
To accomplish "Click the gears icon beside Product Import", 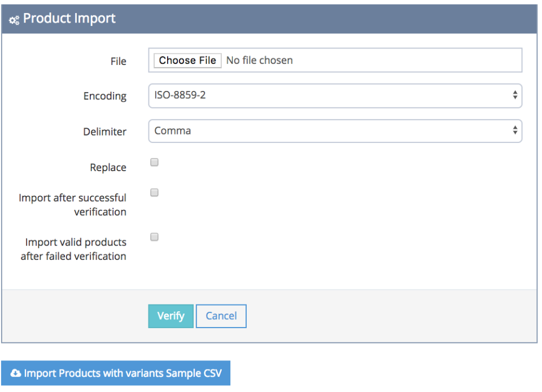I will tap(14, 19).
